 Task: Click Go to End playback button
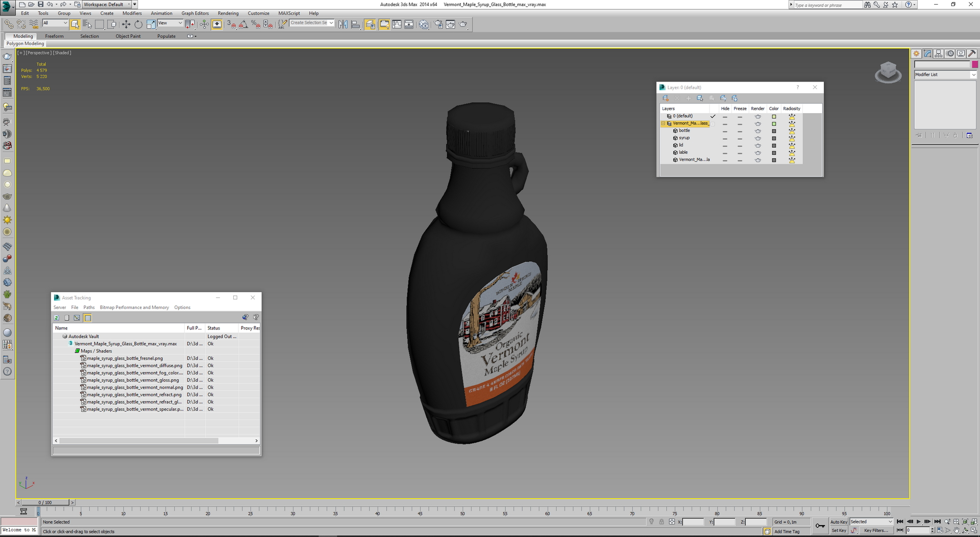[x=937, y=522]
